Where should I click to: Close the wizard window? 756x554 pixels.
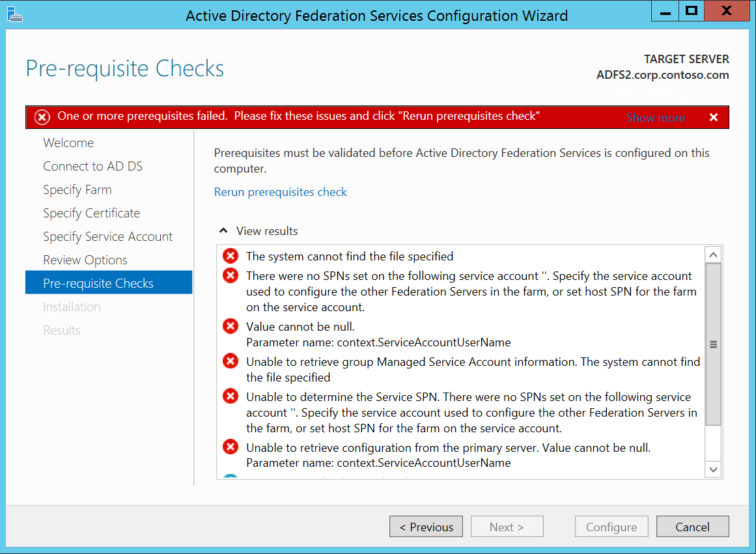click(x=727, y=11)
